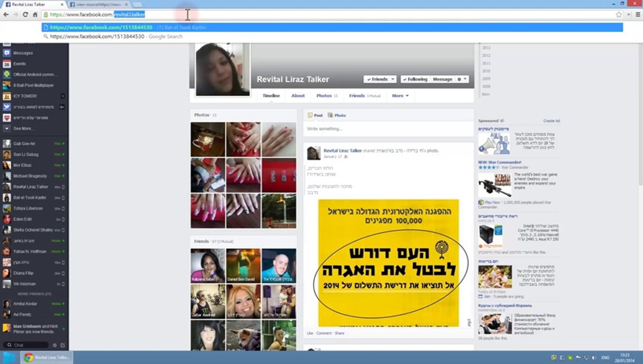Toggle off Following for Revital Liraz Talker
Screen dimensions: 643x364
coord(415,79)
